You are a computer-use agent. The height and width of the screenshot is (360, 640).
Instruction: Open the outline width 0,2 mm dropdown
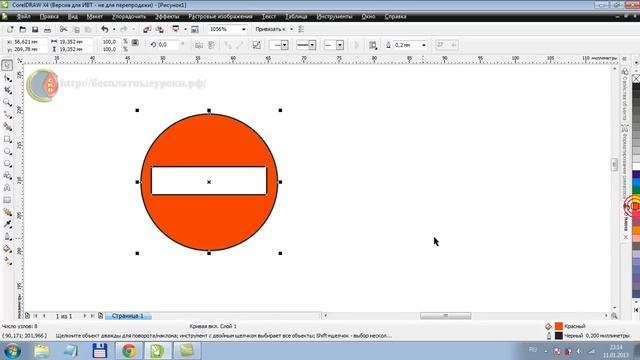point(424,45)
